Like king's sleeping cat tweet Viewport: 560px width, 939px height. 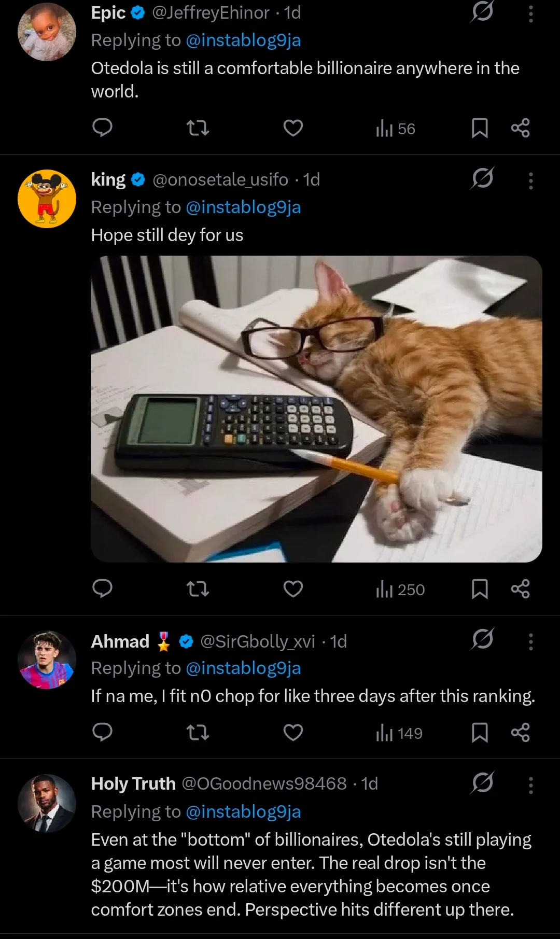[x=293, y=589]
